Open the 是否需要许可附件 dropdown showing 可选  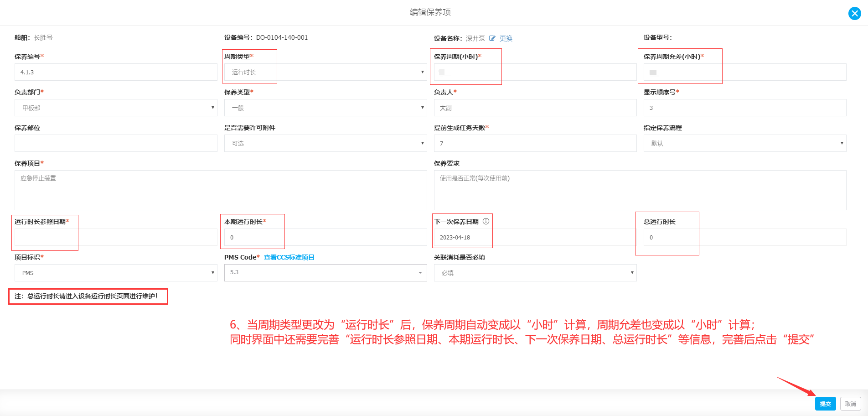click(x=325, y=143)
